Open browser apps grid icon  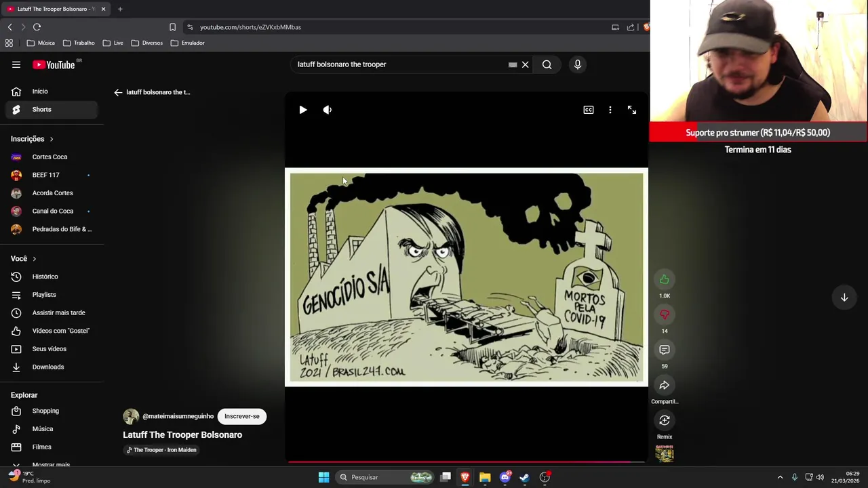[x=9, y=43]
